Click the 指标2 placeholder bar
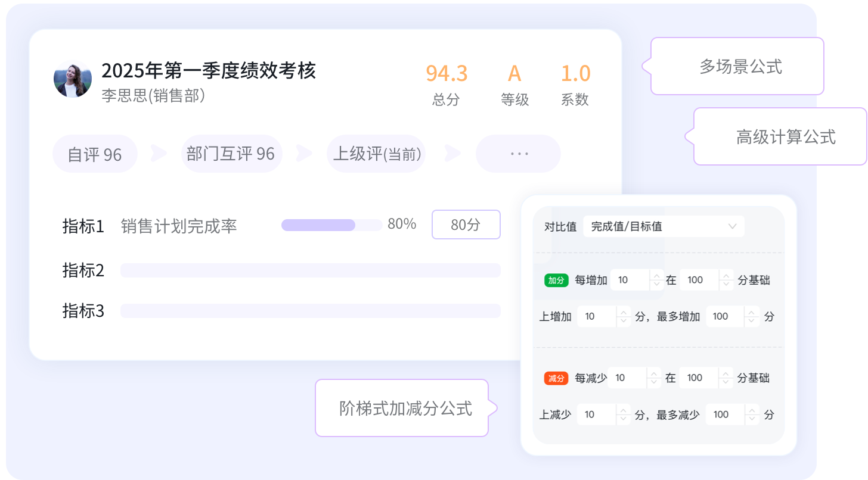 (310, 270)
